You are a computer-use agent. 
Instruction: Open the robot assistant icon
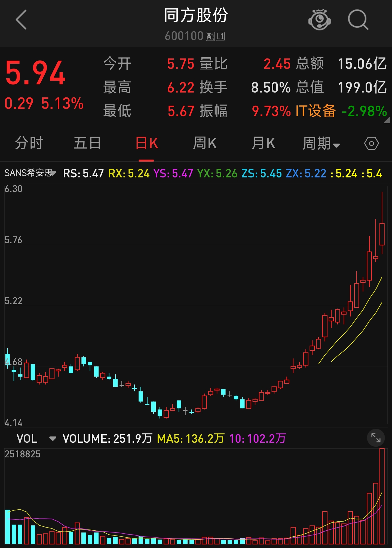coord(319,20)
